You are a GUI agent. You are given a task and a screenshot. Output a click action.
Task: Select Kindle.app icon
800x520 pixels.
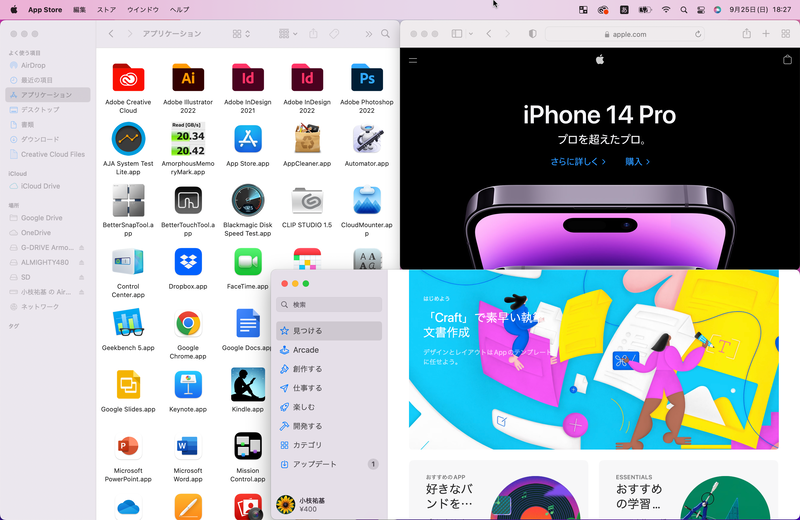[x=247, y=384]
